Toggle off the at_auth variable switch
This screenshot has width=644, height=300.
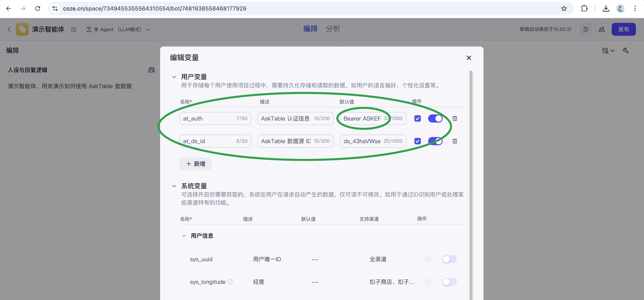pyautogui.click(x=435, y=118)
